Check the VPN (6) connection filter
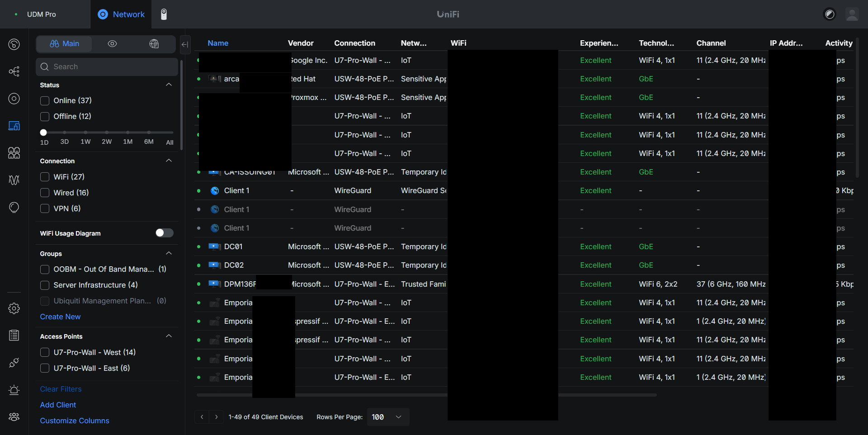Viewport: 868px width, 435px height. click(45, 208)
